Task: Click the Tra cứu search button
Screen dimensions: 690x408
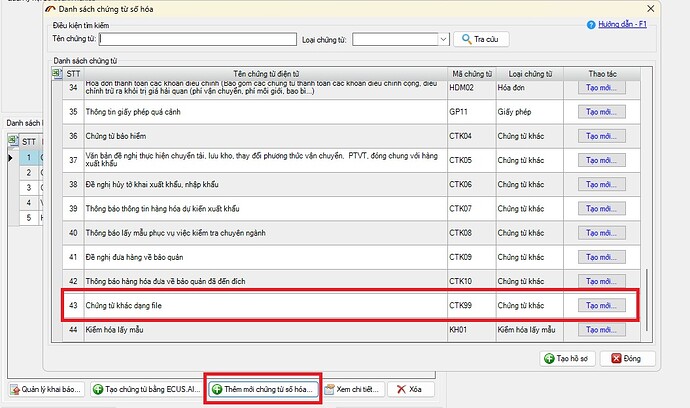Action: pyautogui.click(x=481, y=39)
